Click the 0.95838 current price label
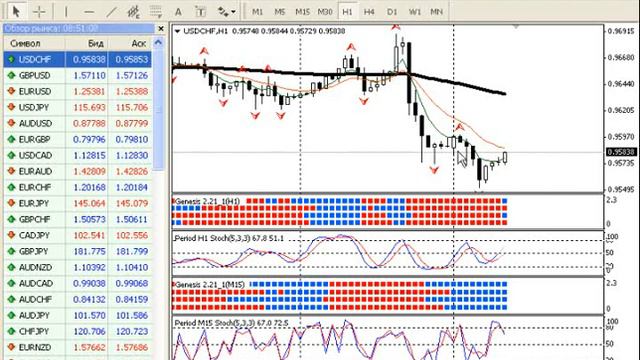The image size is (640, 360). pyautogui.click(x=621, y=152)
